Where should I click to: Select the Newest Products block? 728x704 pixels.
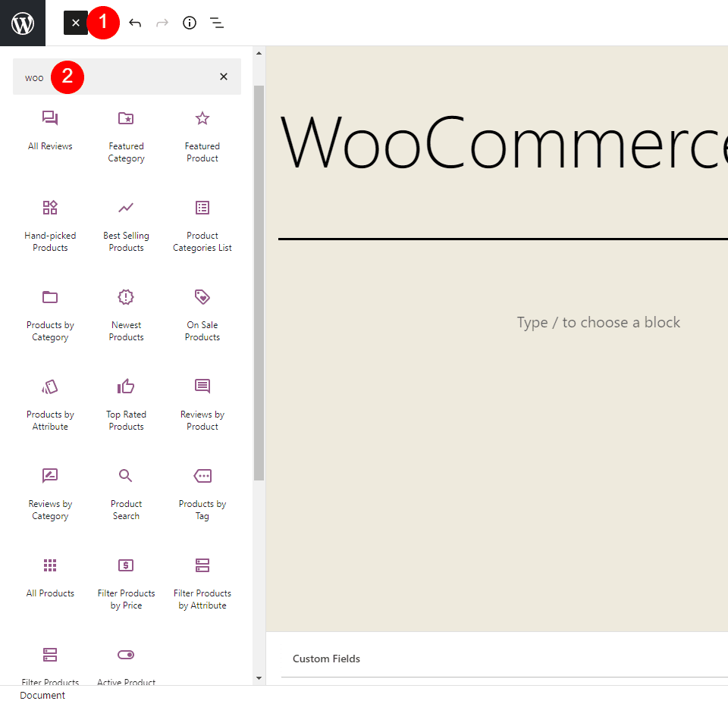[x=126, y=313]
